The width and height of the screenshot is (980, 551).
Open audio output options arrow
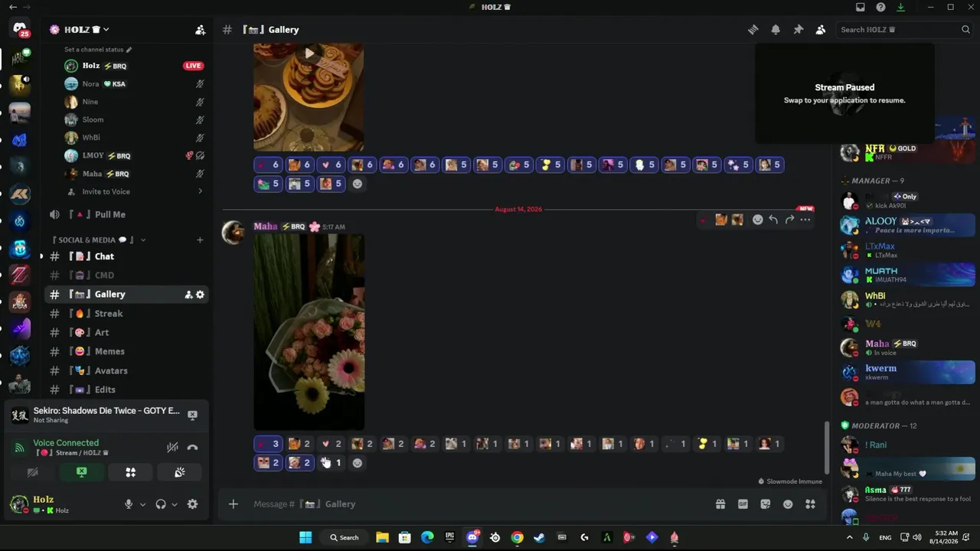175,504
